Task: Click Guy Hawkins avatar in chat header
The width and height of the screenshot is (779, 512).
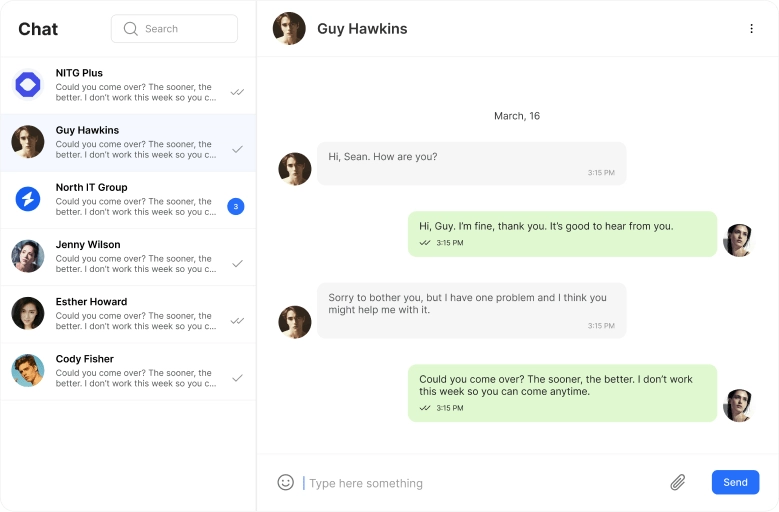Action: click(x=289, y=29)
